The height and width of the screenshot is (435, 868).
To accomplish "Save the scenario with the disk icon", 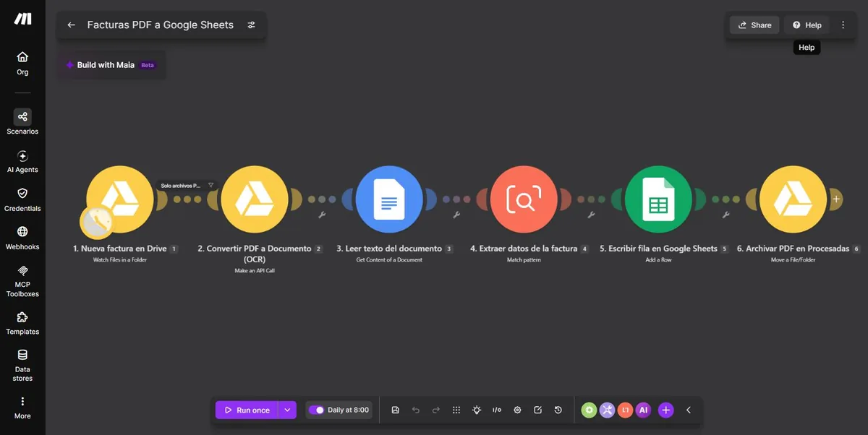I will pos(396,410).
